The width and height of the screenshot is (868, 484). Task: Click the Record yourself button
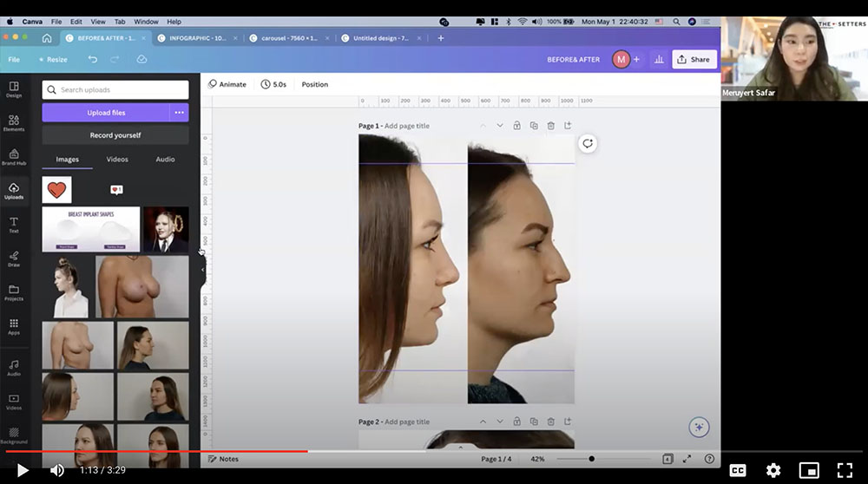point(115,135)
